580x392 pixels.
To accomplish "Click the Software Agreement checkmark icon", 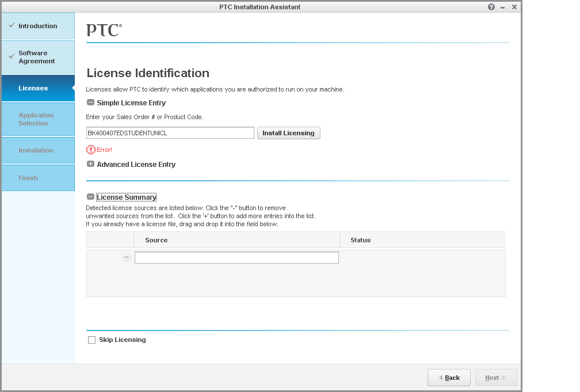I will coord(12,56).
